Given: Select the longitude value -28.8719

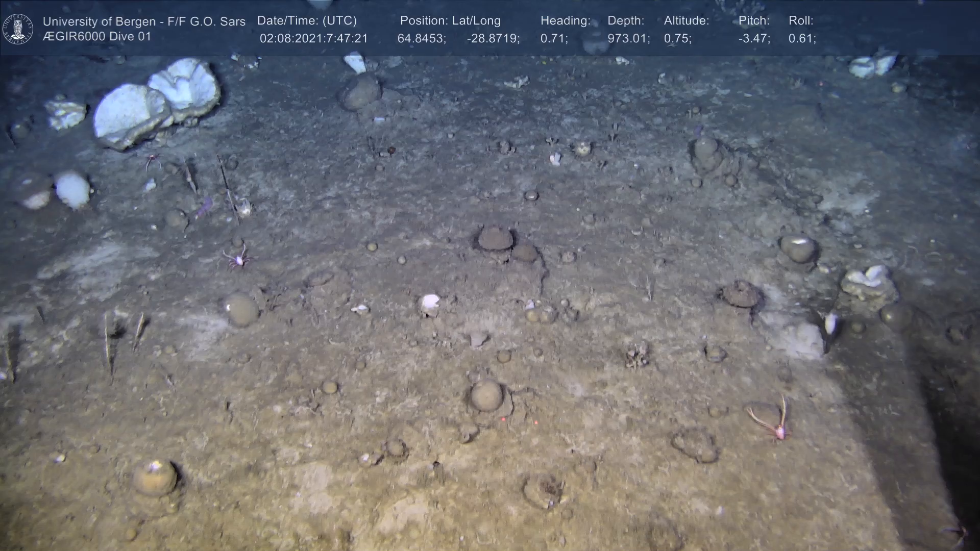Looking at the screenshot, I should [493, 39].
